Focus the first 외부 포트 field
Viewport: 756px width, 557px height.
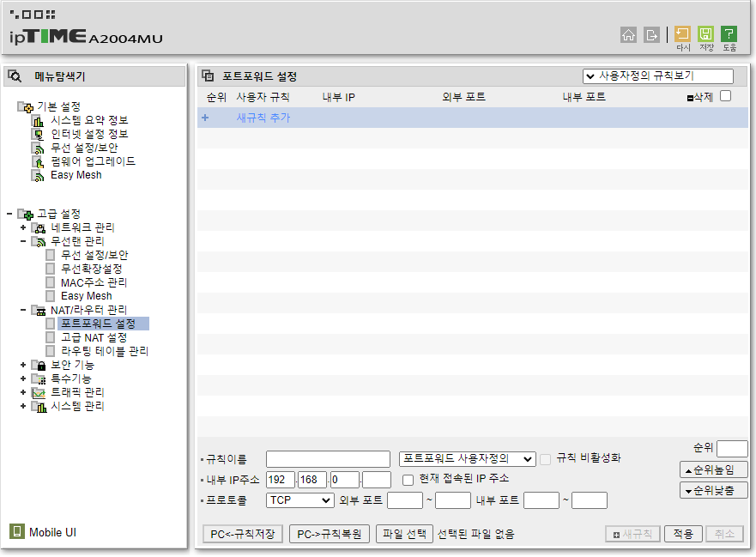click(405, 500)
